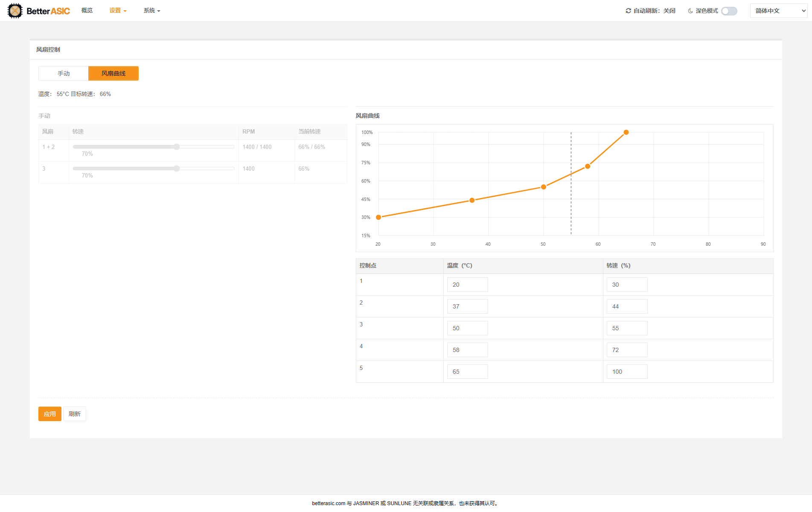Expand the 设置 settings menu
The height and width of the screenshot is (512, 812).
[x=118, y=11]
